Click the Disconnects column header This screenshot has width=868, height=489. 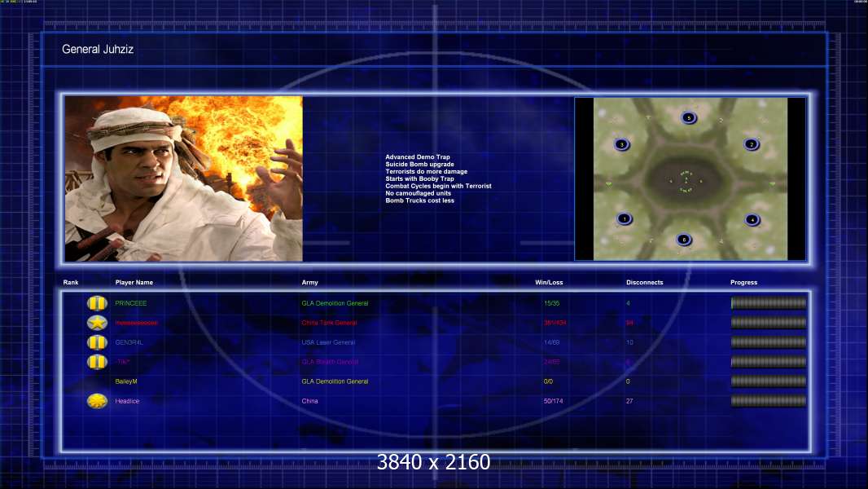(644, 283)
